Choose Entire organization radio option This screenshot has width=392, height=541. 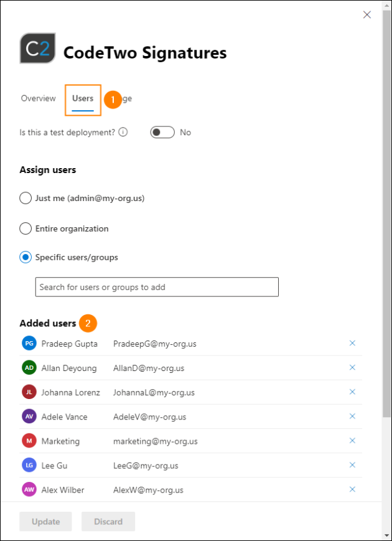(x=26, y=228)
